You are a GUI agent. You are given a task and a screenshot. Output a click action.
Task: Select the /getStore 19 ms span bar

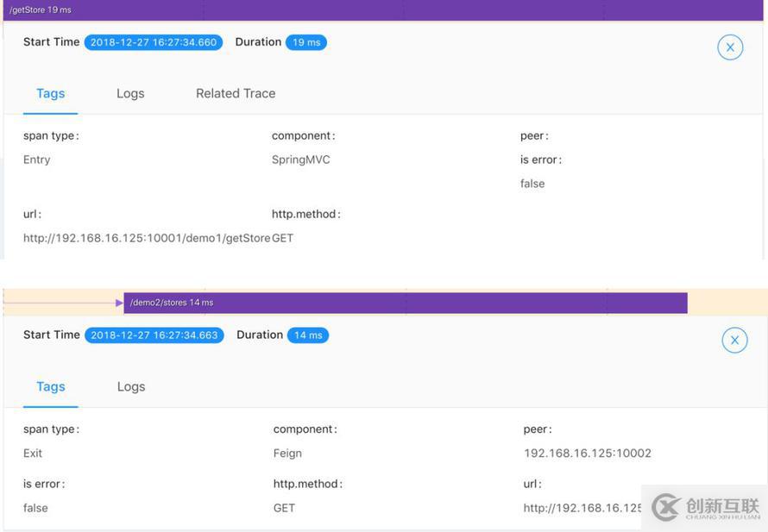click(384, 10)
